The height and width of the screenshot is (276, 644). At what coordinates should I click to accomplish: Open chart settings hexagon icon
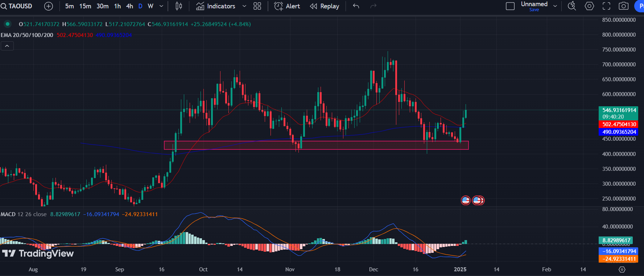click(x=590, y=6)
